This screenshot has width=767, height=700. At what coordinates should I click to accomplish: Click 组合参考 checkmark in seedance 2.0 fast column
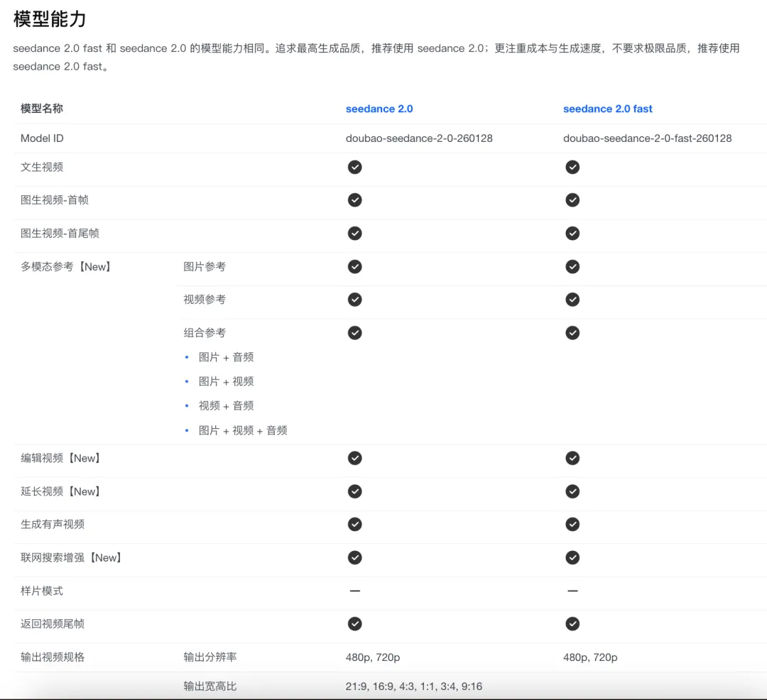point(572,333)
